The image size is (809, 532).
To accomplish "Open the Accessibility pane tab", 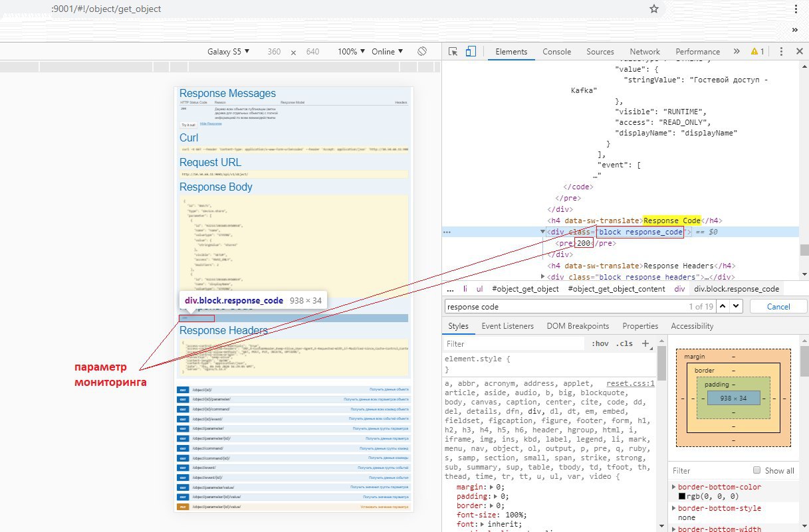I will (x=692, y=326).
